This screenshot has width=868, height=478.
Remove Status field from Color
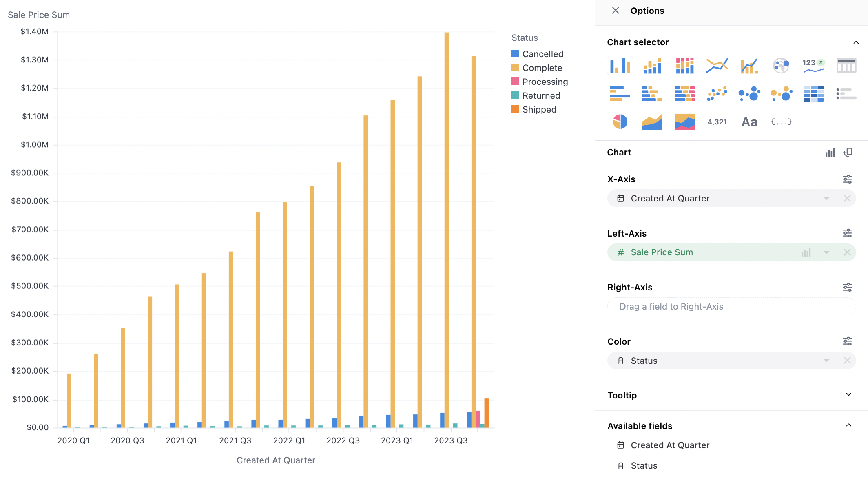[847, 361]
